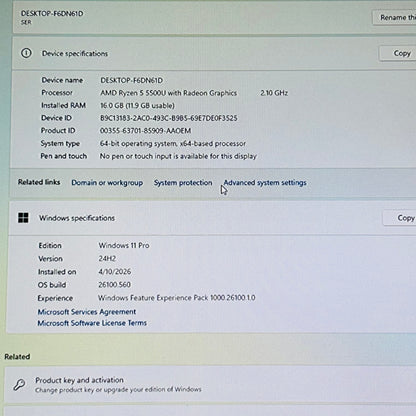Click Change product key subtitle text
Image resolution: width=416 pixels, height=416 pixels.
[x=118, y=390]
